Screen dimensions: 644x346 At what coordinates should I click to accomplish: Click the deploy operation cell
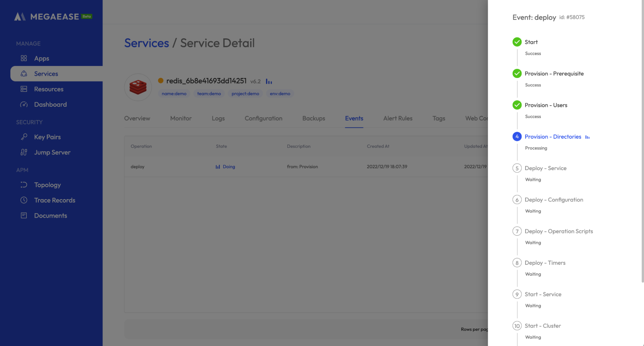138,167
